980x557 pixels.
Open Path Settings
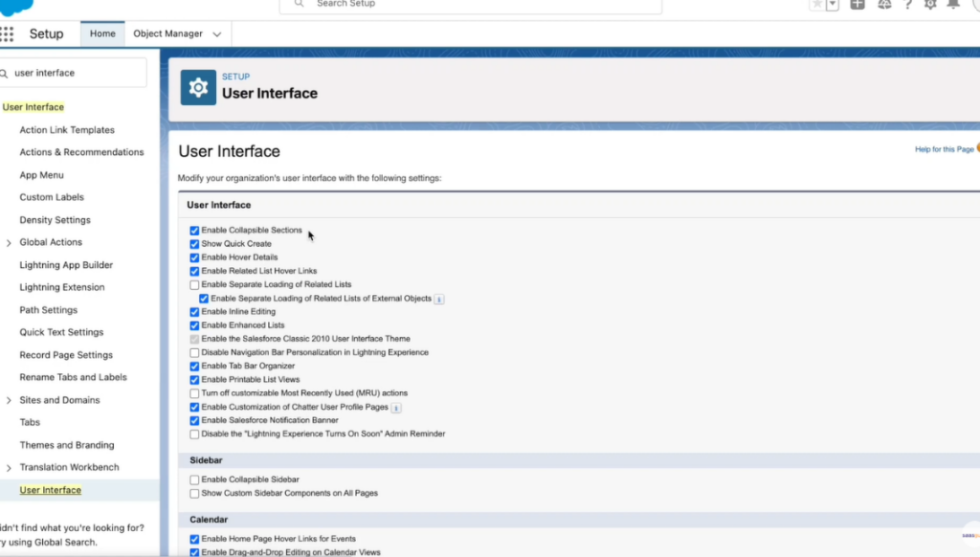[48, 310]
